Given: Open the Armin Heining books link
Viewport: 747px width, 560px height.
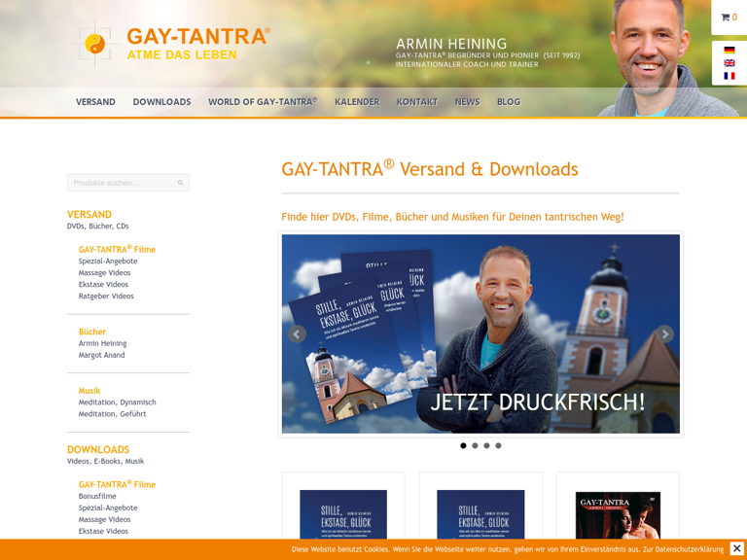Looking at the screenshot, I should [102, 343].
